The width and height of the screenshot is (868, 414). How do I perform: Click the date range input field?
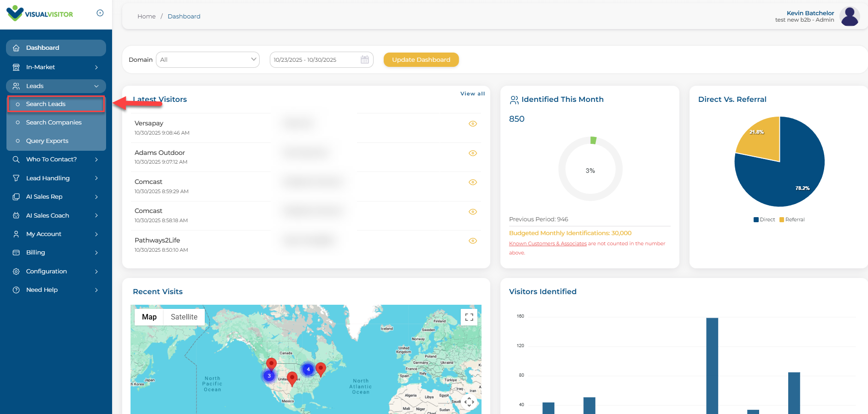(314, 59)
